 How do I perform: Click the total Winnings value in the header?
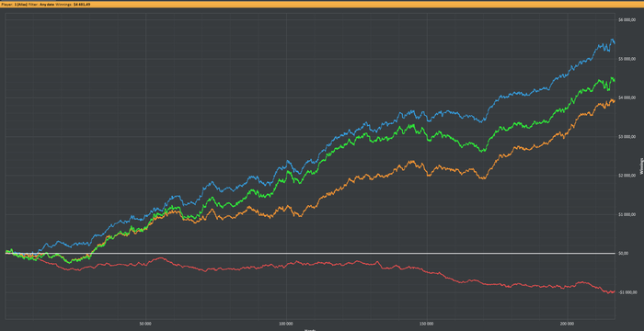coord(82,5)
